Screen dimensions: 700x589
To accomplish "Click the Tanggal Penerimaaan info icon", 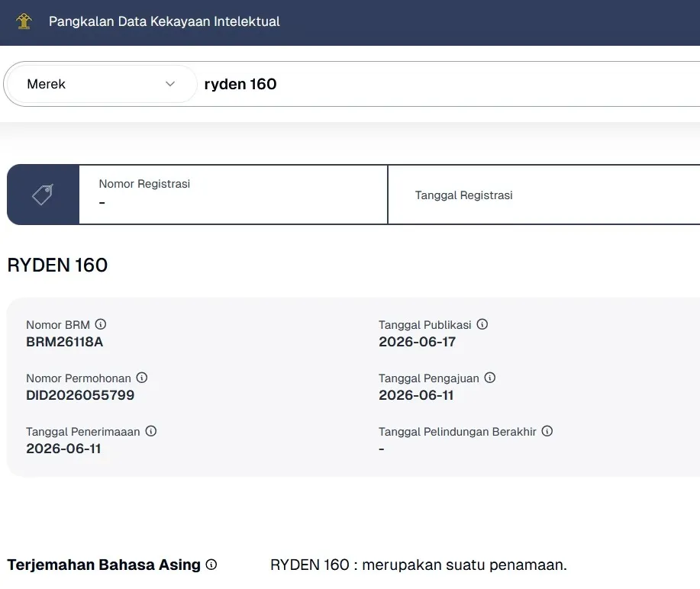I will pyautogui.click(x=151, y=431).
